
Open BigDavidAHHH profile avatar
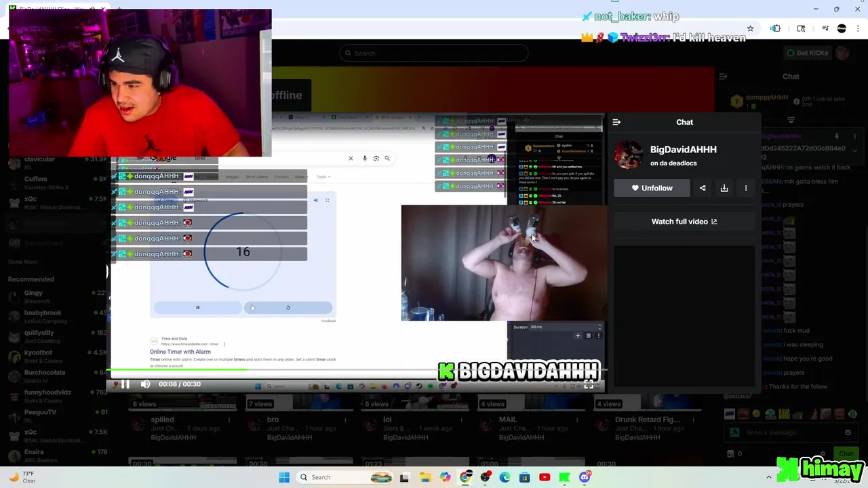coord(629,155)
